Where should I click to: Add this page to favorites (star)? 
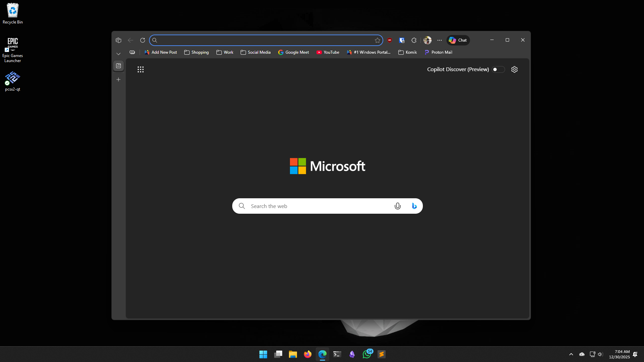pyautogui.click(x=378, y=40)
